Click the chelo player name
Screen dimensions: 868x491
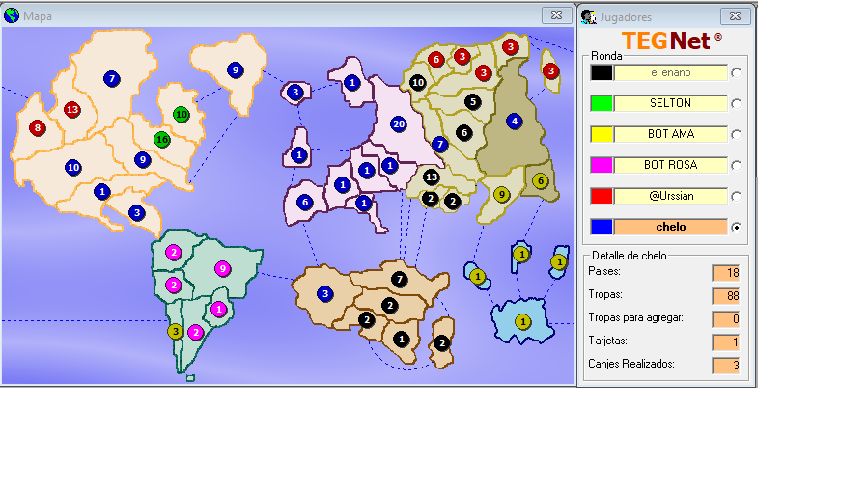point(670,227)
